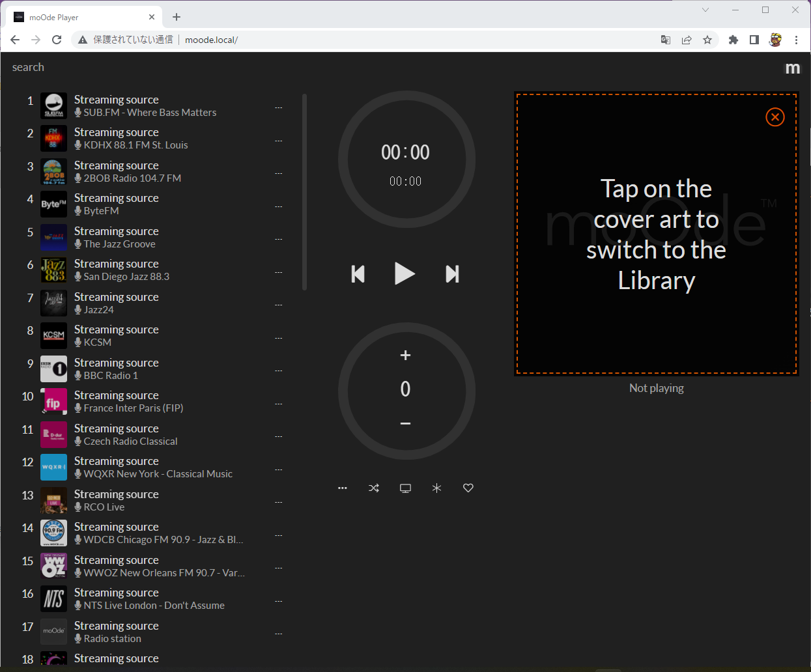This screenshot has height=672, width=811.
Task: Play the current track
Action: [405, 273]
